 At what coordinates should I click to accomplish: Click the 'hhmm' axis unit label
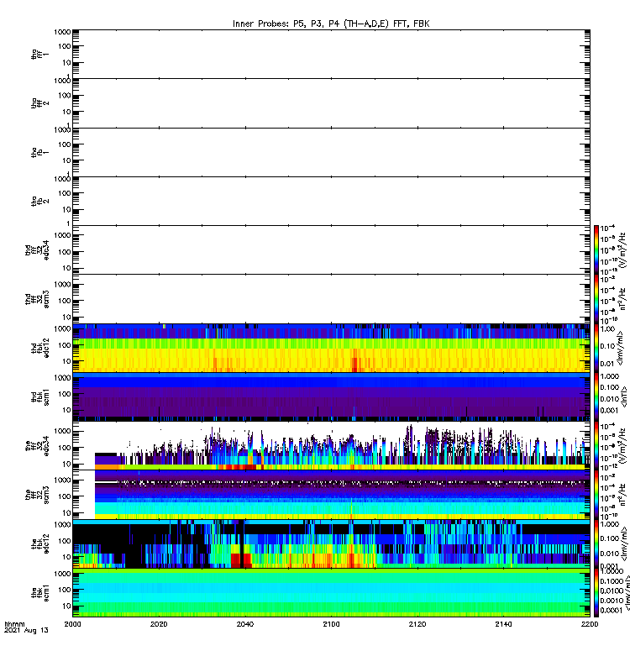(14, 624)
